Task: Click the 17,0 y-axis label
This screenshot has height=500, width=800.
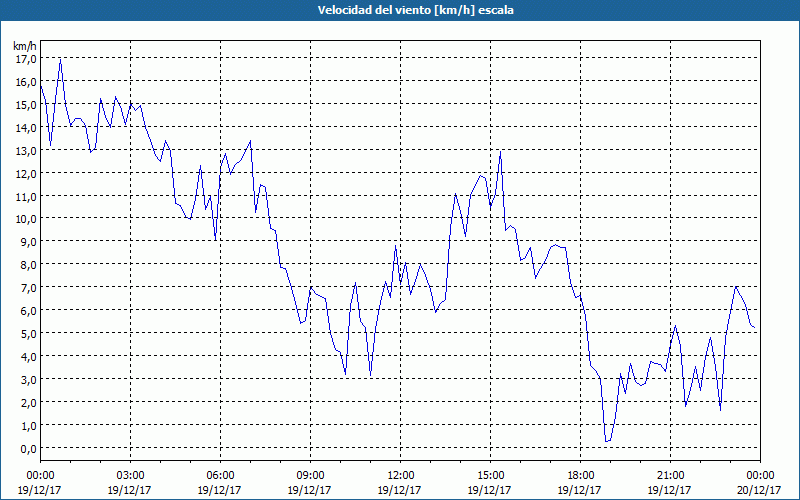Action: 26,59
